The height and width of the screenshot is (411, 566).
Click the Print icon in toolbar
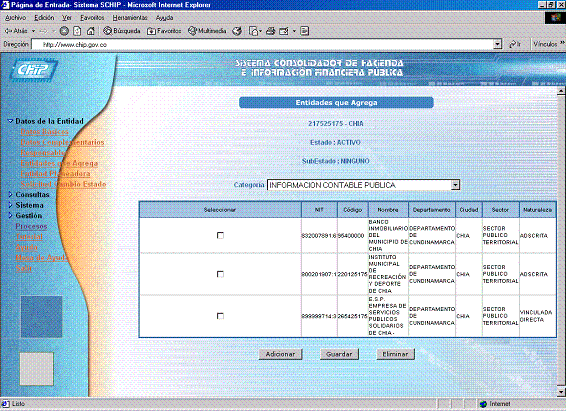(270, 31)
